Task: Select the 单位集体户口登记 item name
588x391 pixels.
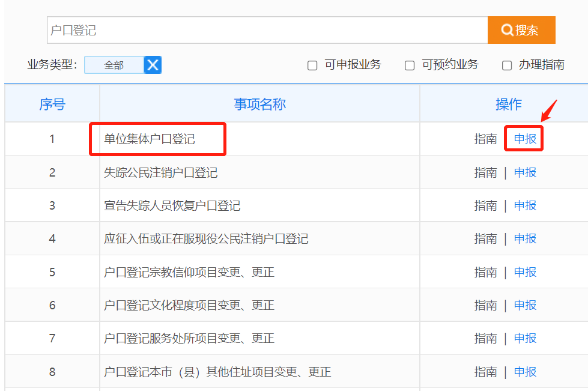Action: pyautogui.click(x=150, y=139)
